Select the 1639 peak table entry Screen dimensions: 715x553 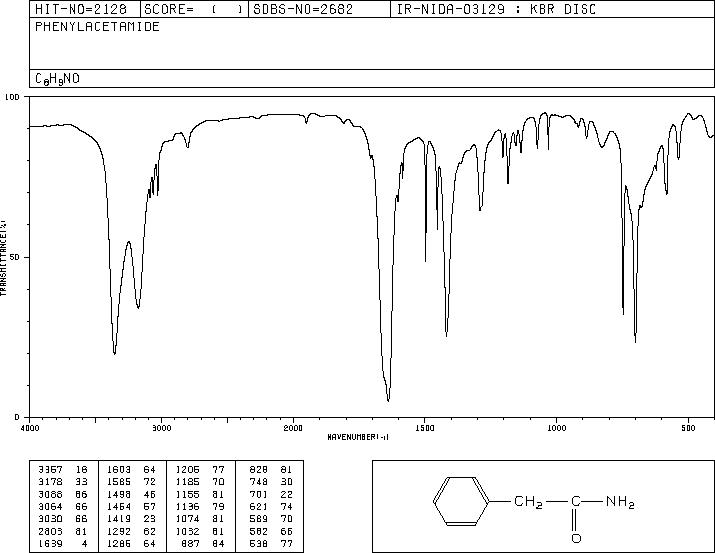point(62,544)
